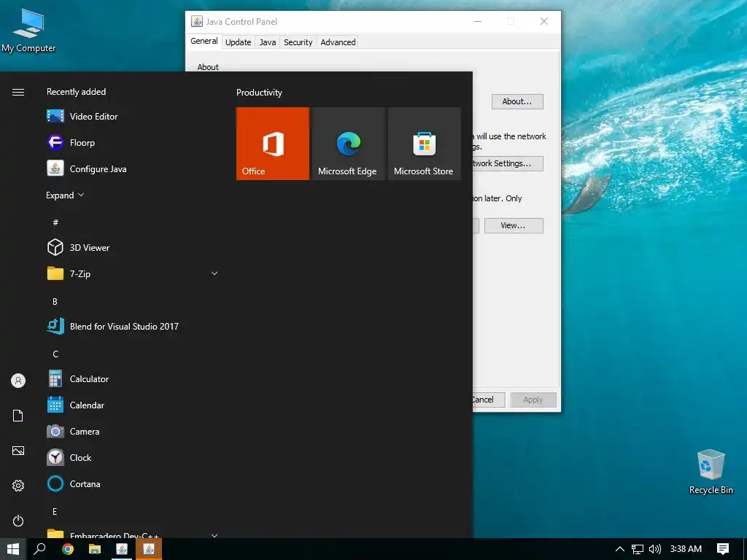Image resolution: width=747 pixels, height=560 pixels.
Task: Click the other Java taskbar item
Action: pyautogui.click(x=122, y=549)
